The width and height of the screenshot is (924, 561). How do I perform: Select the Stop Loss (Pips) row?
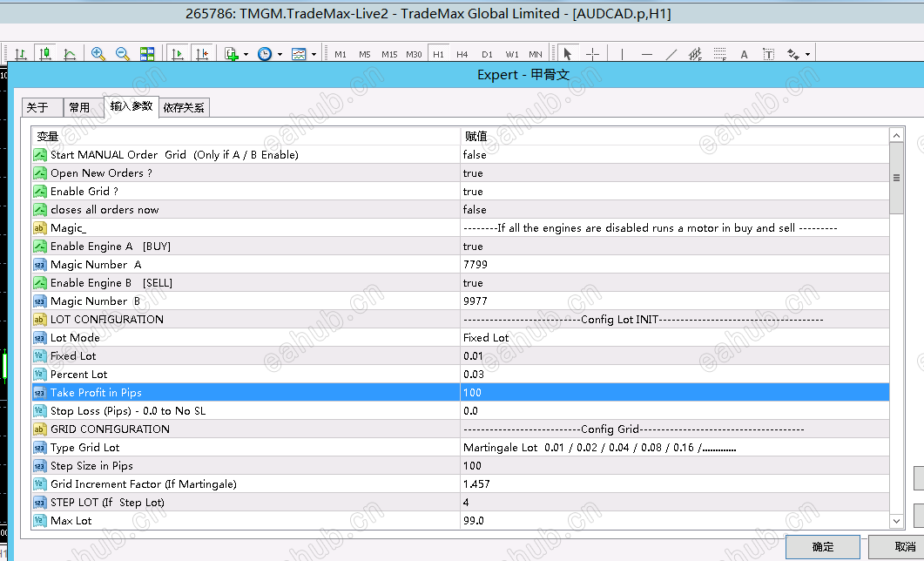tap(461, 410)
